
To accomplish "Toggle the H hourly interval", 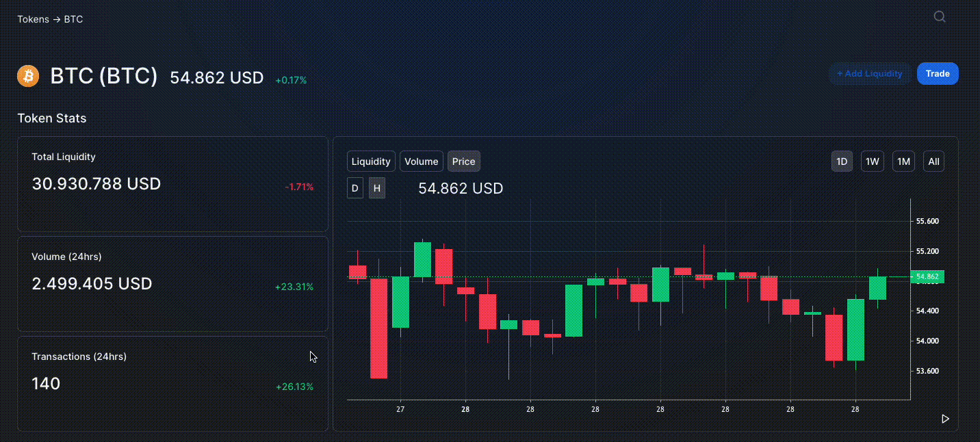I will (377, 188).
